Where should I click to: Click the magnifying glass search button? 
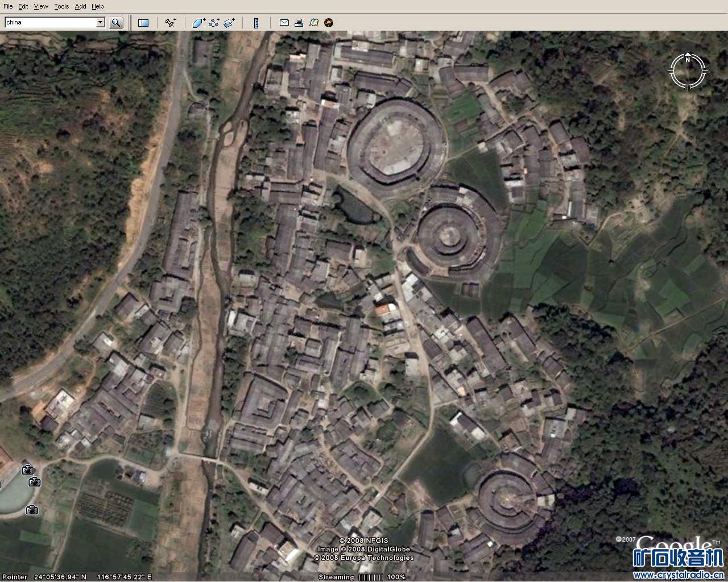(x=116, y=23)
